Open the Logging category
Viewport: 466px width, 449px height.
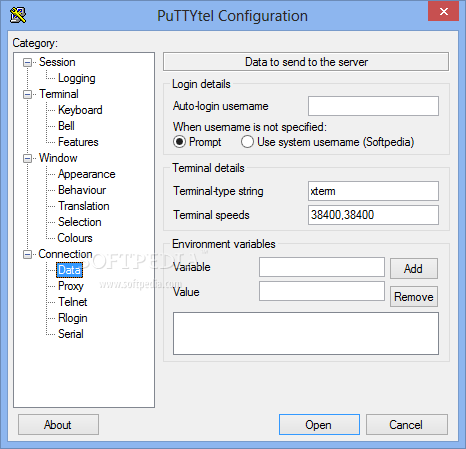point(77,78)
